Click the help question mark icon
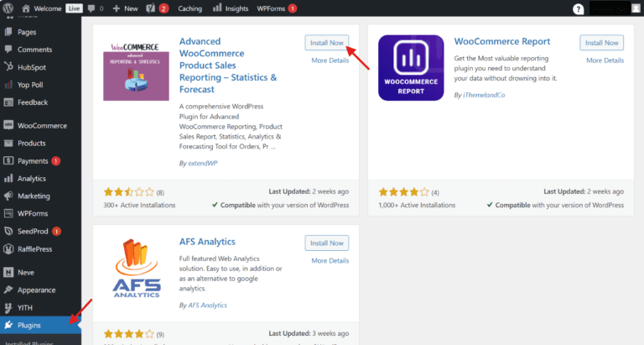Image resolution: width=644 pixels, height=345 pixels. [579, 8]
